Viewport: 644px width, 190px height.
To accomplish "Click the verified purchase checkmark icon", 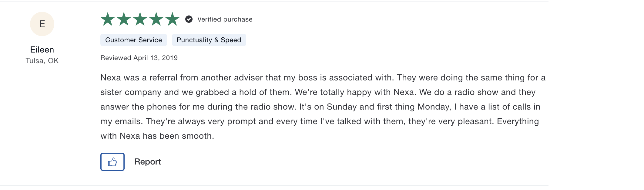I will click(189, 19).
